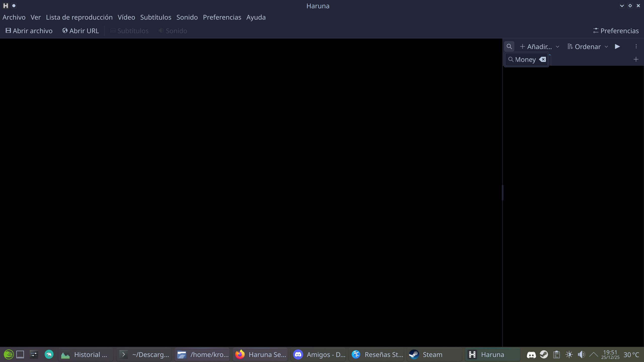Open the volume icon in system tray

(x=581, y=354)
